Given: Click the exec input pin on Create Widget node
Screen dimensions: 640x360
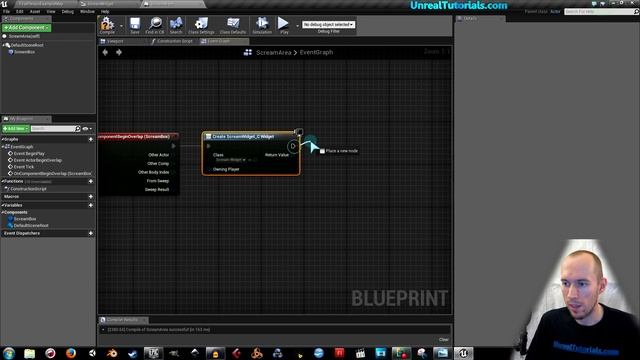Looking at the screenshot, I should [209, 146].
